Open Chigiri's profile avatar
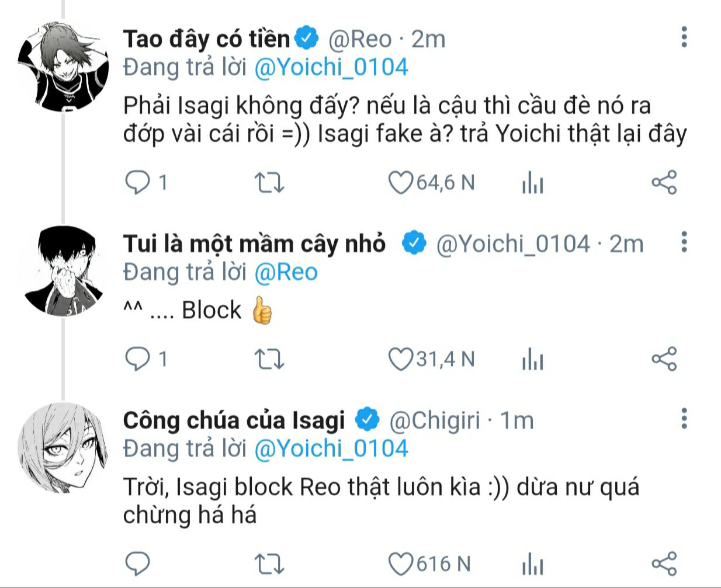Screen dimensions: 721x588 [x=63, y=447]
